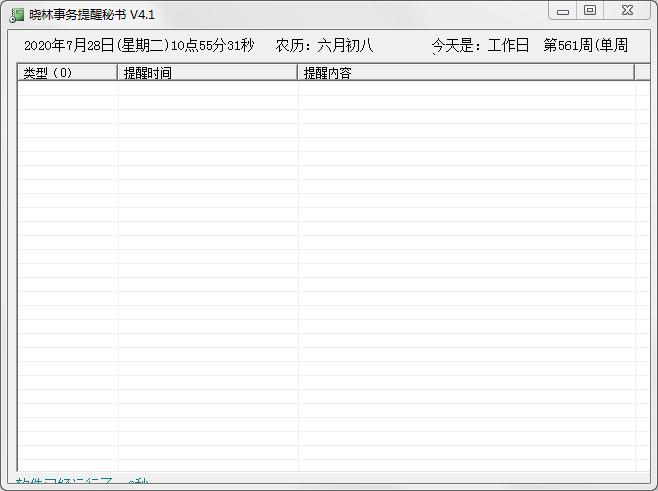The width and height of the screenshot is (658, 491).
Task: Click the teal running-time status text at bottom
Action: pyautogui.click(x=82, y=481)
